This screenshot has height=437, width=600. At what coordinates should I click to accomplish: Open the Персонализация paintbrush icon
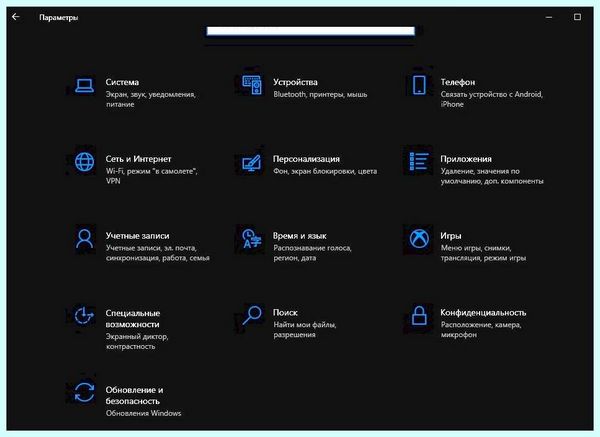tap(252, 163)
